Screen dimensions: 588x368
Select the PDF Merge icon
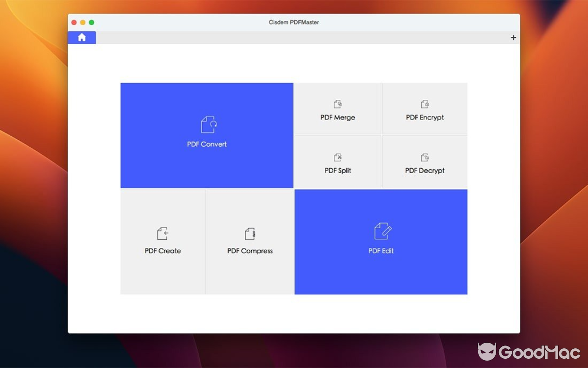click(338, 104)
